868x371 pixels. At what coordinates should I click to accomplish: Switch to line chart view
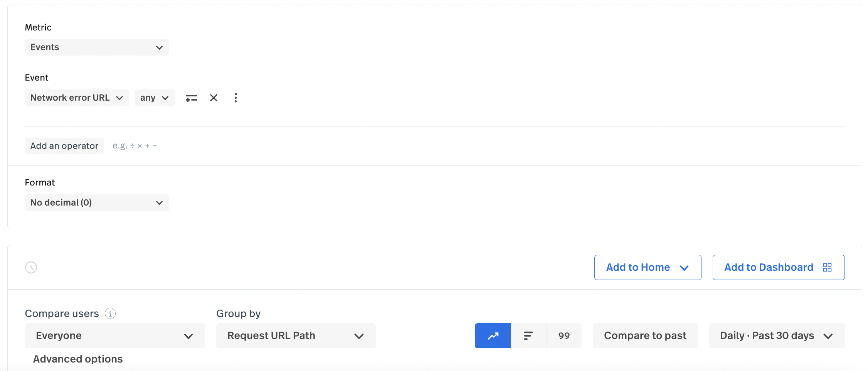point(493,336)
